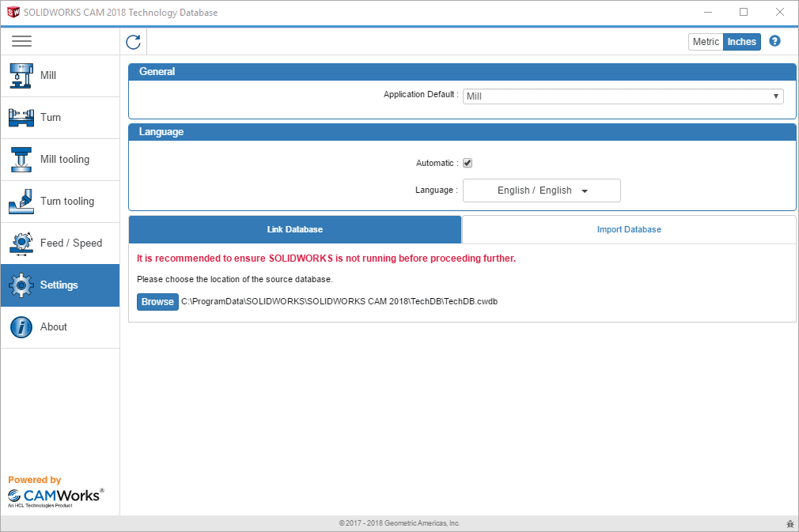The height and width of the screenshot is (532, 799).
Task: Click the refresh icon
Action: (134, 42)
